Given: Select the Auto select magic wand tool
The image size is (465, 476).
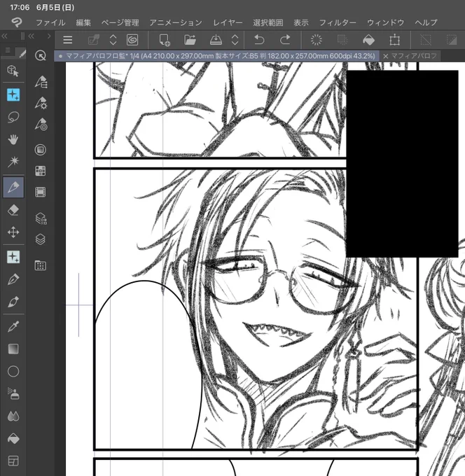Looking at the screenshot, I should 13,162.
